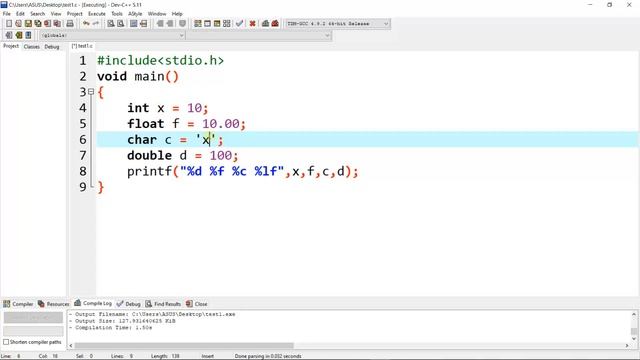
Task: Click the compile log scroll right arrow
Action: click(627, 346)
